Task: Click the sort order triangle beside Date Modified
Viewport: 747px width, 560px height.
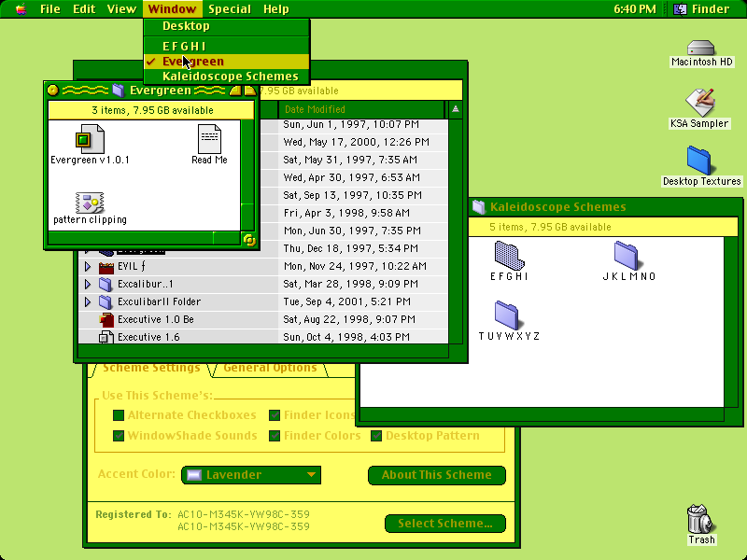Action: point(455,109)
